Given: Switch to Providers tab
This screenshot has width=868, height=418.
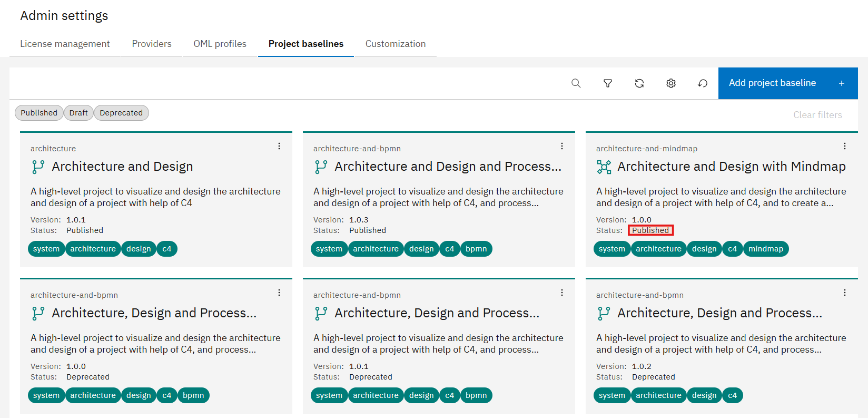Looking at the screenshot, I should click(152, 44).
